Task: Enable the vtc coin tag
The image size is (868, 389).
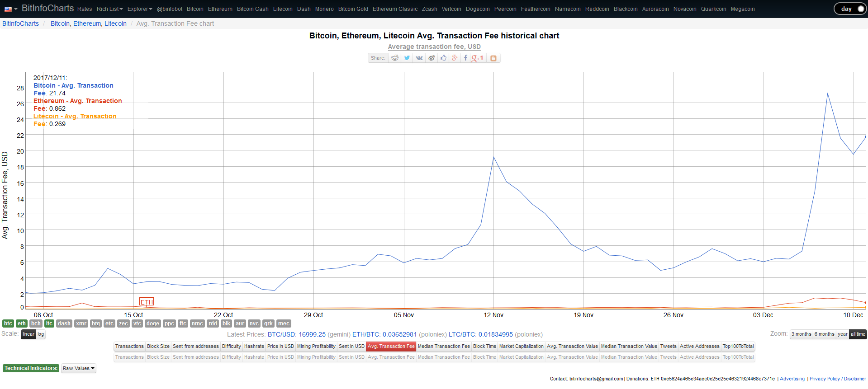Action: pos(138,323)
